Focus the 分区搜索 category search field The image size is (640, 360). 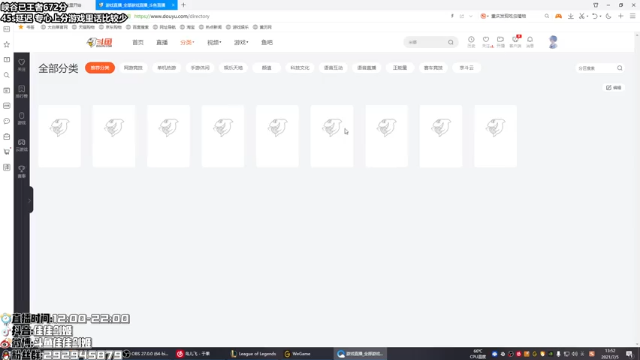[x=595, y=68]
